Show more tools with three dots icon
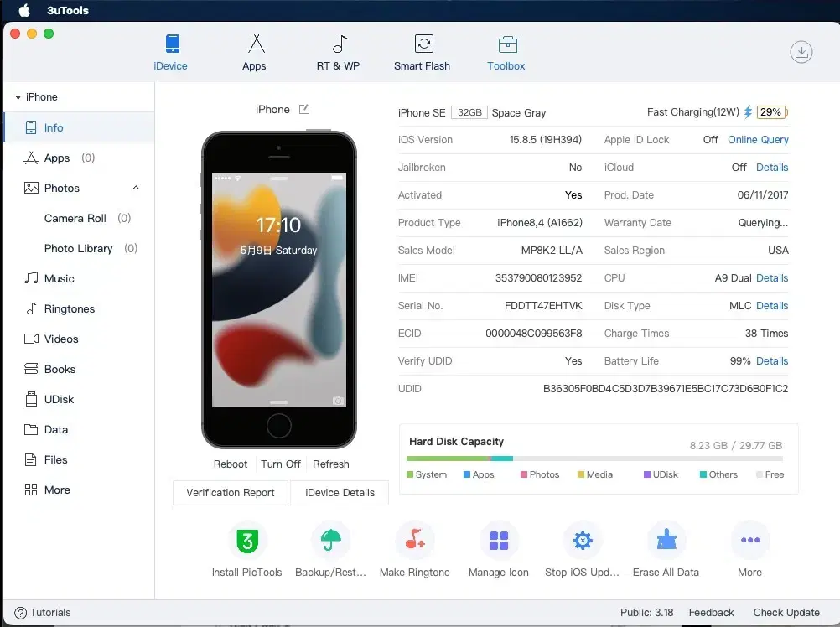 tap(750, 541)
